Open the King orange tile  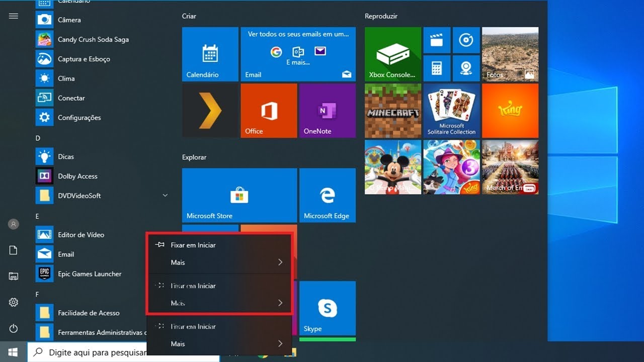tap(510, 111)
